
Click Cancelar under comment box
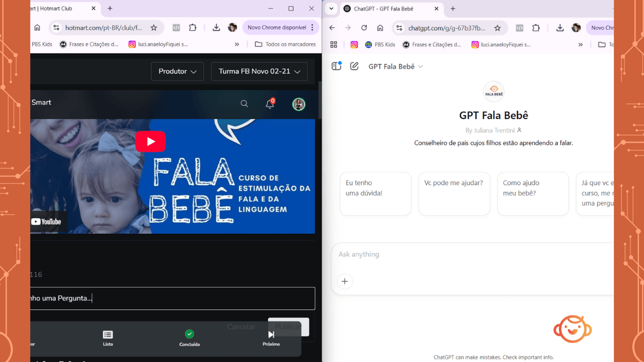click(x=241, y=327)
